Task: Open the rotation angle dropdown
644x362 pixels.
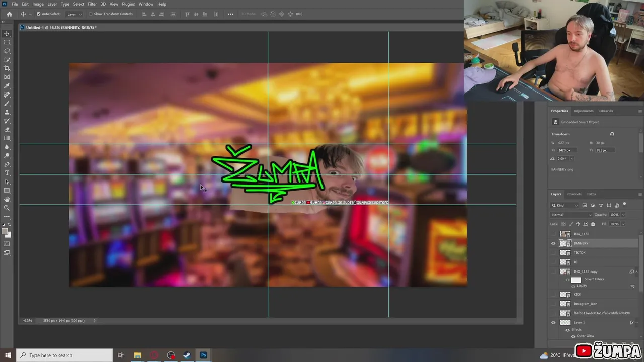Action: [x=572, y=159]
